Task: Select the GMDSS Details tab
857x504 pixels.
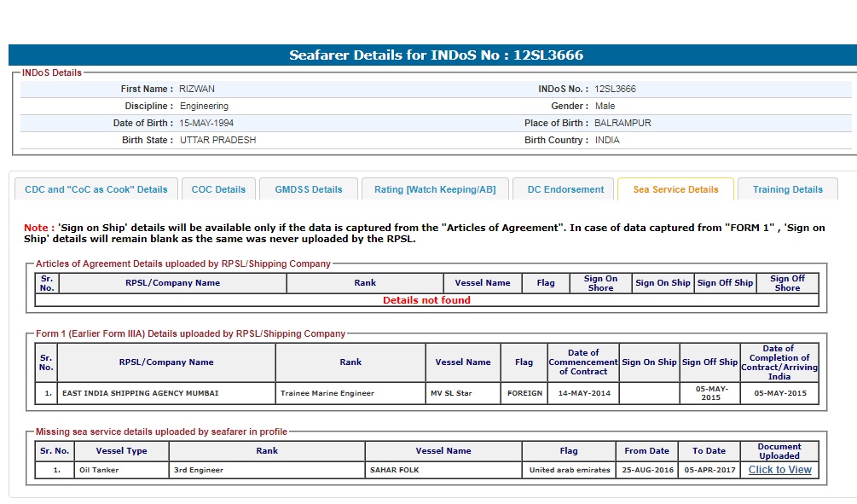Action: (x=309, y=189)
